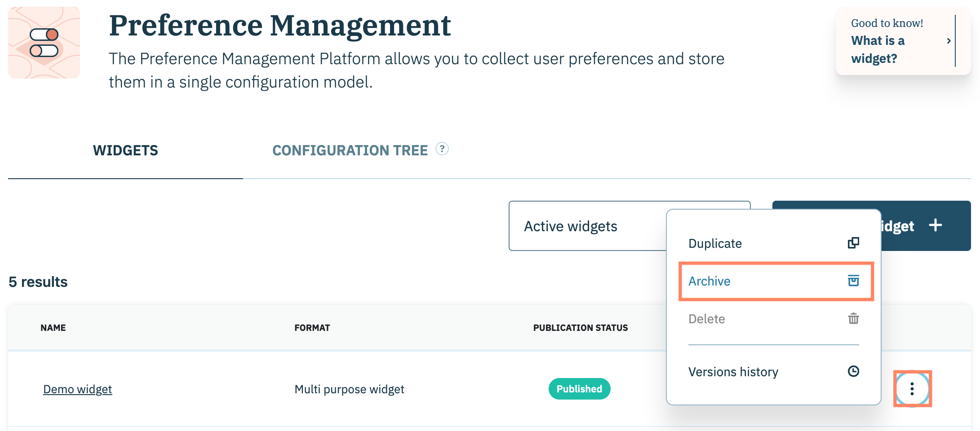This screenshot has height=431, width=980.
Task: Select Archive in the context menu
Action: pos(709,281)
